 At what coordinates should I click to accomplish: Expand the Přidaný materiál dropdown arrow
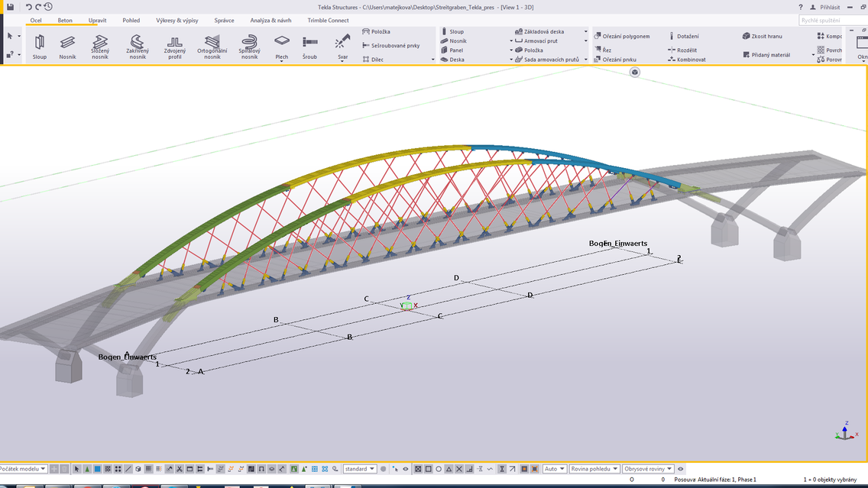point(813,55)
